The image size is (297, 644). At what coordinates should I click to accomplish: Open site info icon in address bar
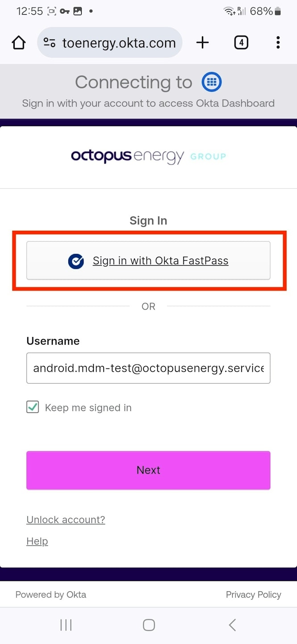pos(49,43)
